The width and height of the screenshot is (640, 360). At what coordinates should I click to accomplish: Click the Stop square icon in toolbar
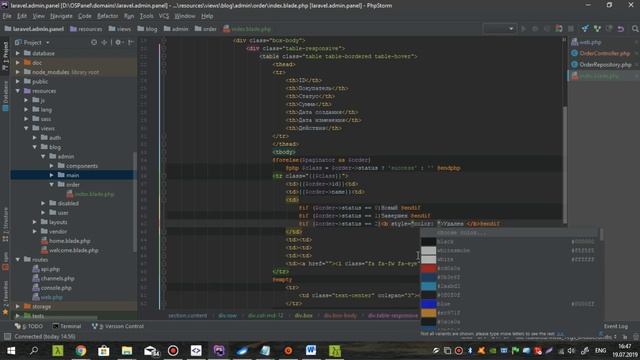coord(571,29)
